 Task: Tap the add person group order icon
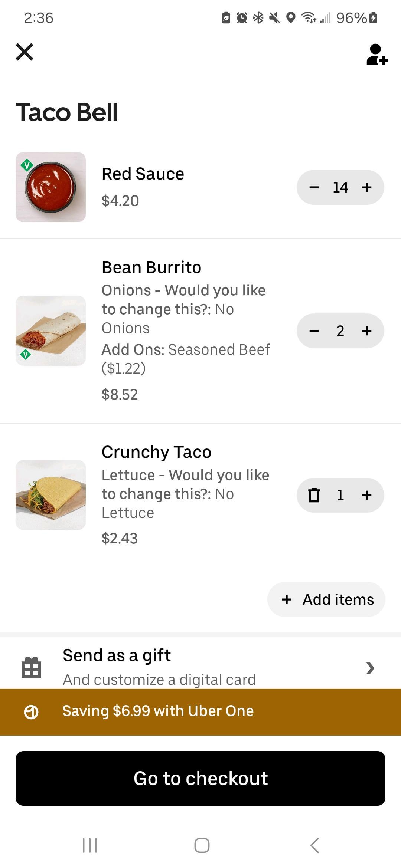[x=376, y=55]
